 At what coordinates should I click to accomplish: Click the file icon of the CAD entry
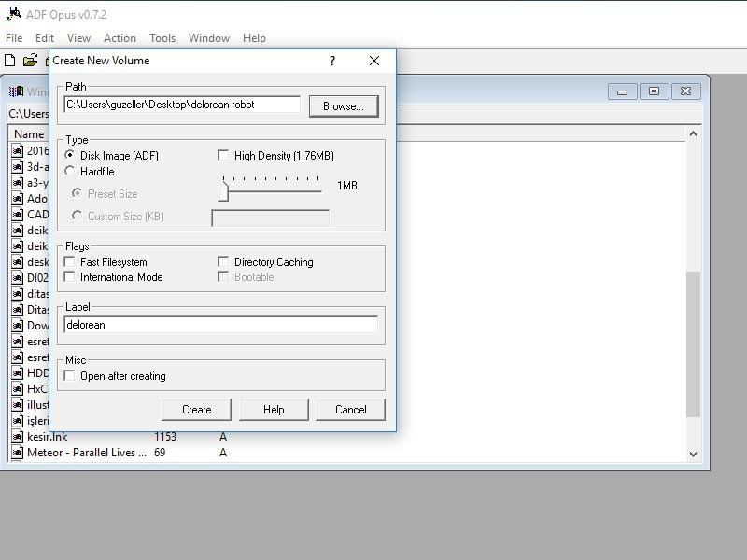[17, 215]
